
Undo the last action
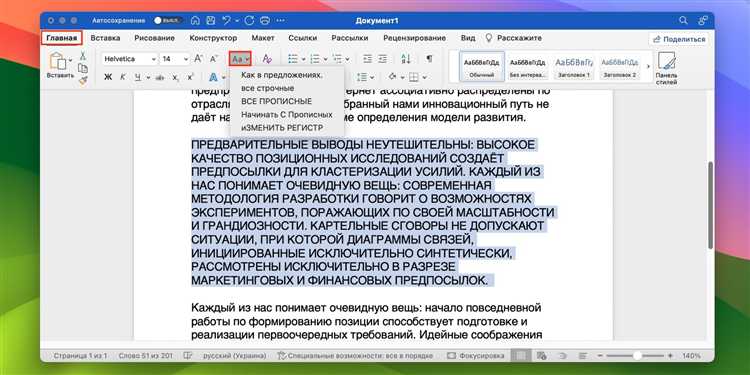[227, 21]
